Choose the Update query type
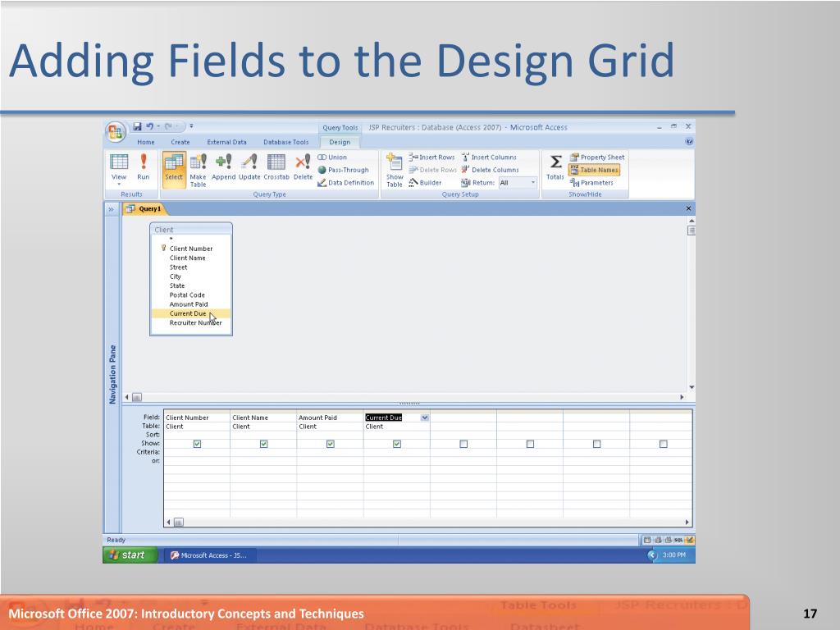Viewport: 840px width, 630px height. 249,167
